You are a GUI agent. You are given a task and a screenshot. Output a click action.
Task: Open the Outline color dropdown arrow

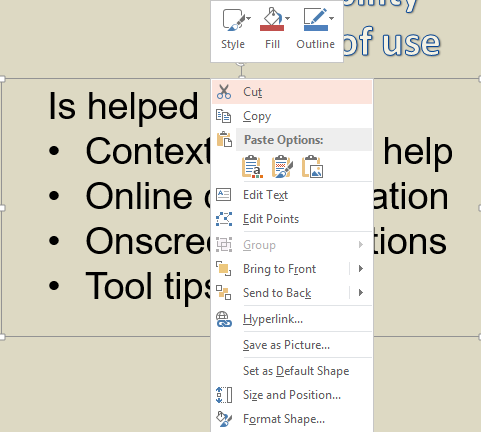(x=331, y=19)
